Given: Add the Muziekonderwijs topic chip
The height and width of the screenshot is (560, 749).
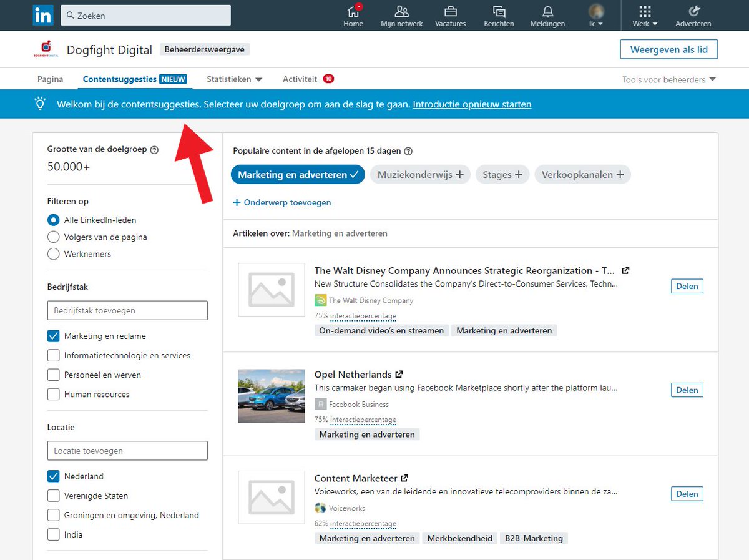Looking at the screenshot, I should (420, 175).
